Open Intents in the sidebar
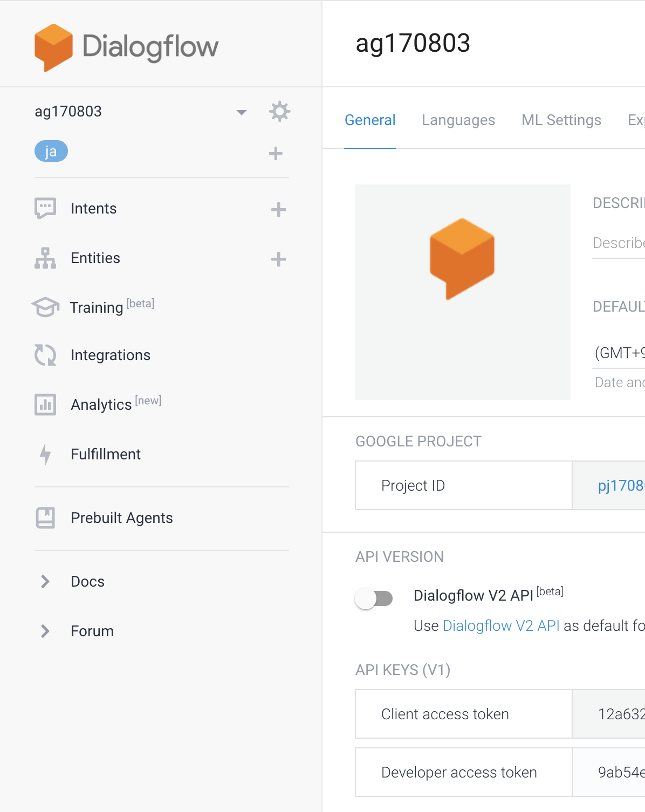The height and width of the screenshot is (812, 645). coord(94,209)
